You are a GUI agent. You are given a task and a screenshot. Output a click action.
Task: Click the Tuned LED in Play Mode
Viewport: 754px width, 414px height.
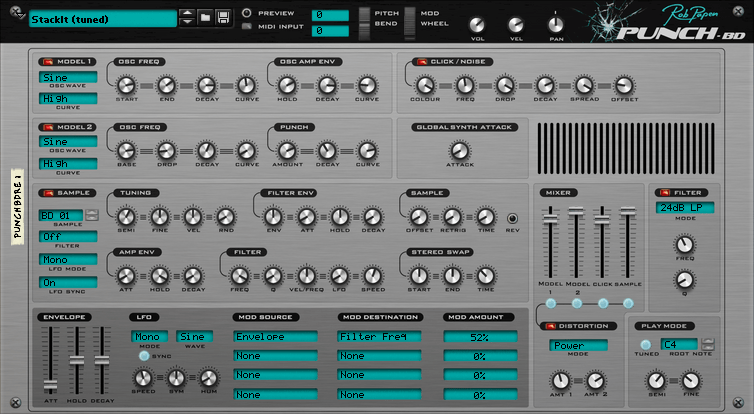(x=645, y=346)
